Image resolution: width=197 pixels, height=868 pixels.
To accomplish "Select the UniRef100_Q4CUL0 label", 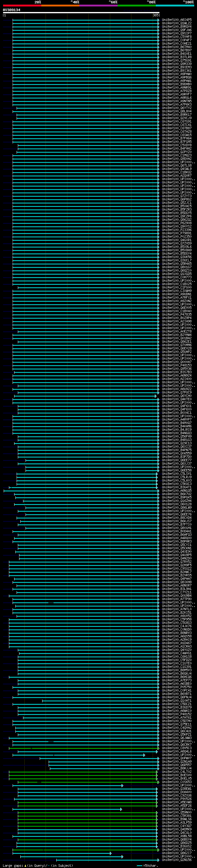I will [x=177, y=833].
